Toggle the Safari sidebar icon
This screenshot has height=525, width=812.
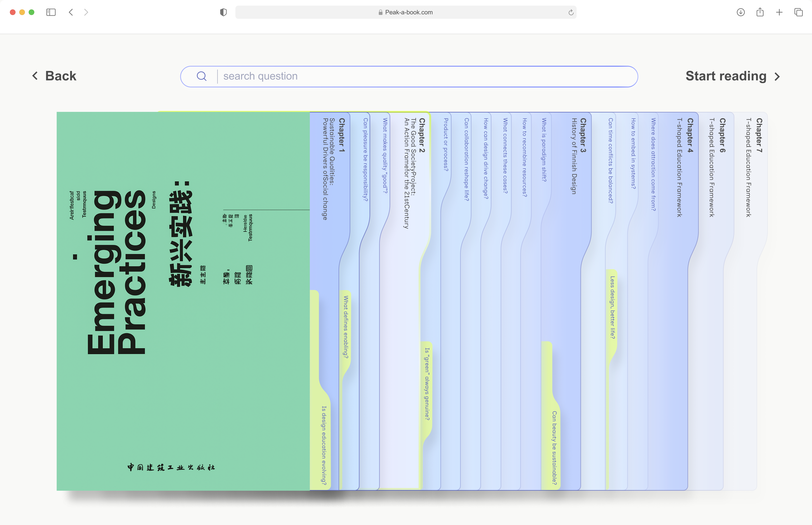click(x=51, y=12)
